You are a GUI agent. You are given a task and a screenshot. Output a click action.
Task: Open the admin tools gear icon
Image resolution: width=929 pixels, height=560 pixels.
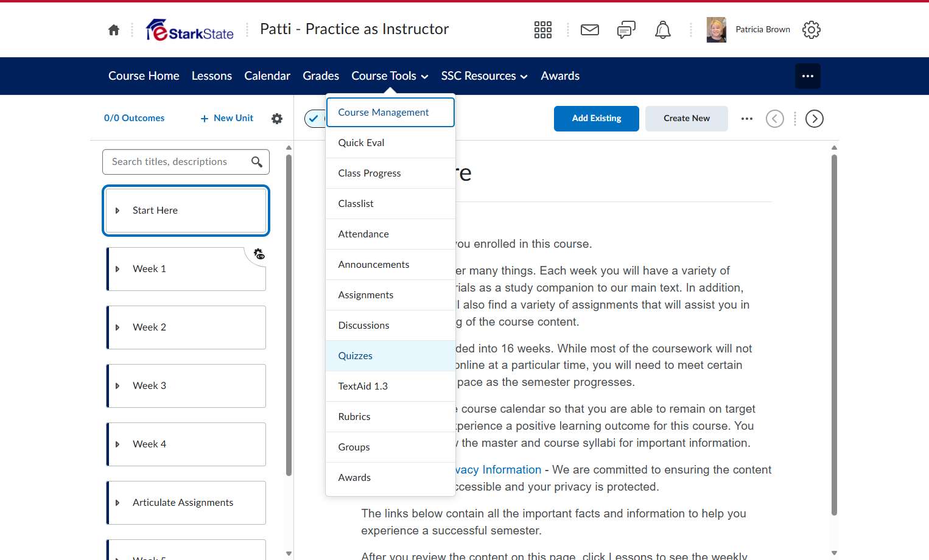tap(812, 30)
